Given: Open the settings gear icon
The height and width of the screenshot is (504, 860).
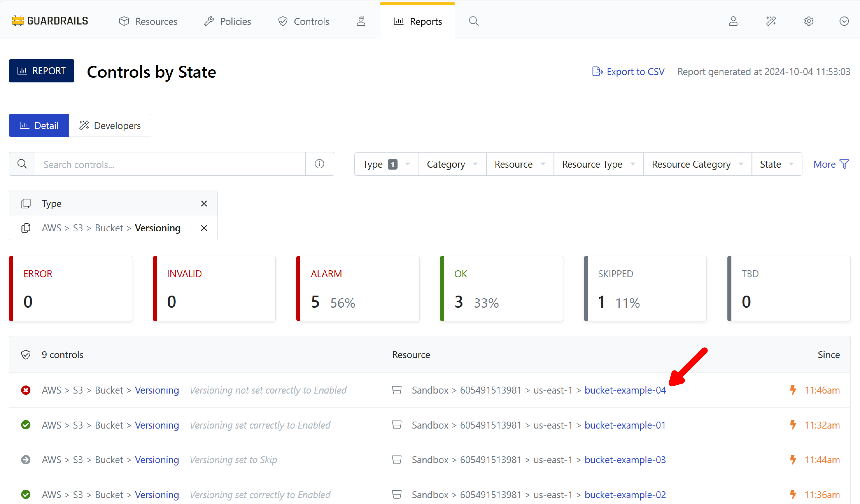Looking at the screenshot, I should point(808,21).
